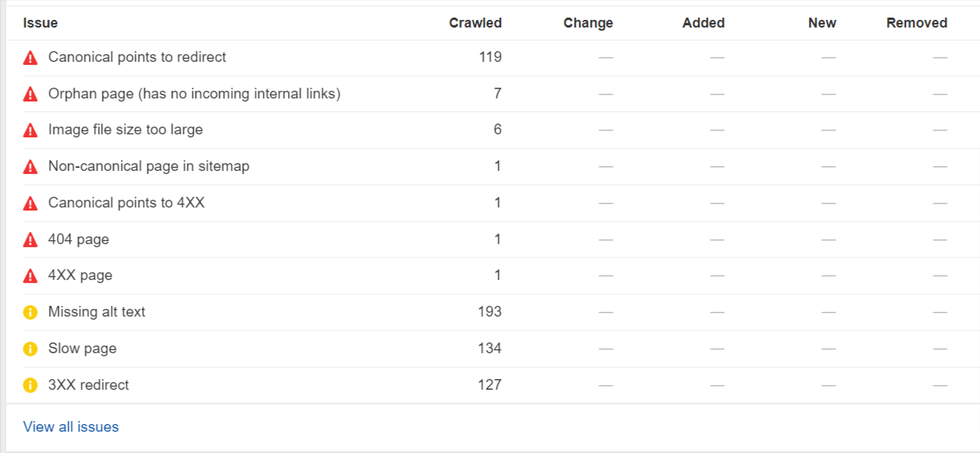Click the yellow info icon for Missing alt text
This screenshot has height=453, width=980.
(31, 312)
